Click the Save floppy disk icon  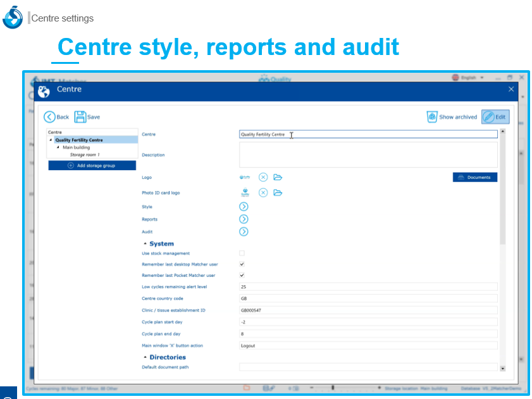[80, 117]
